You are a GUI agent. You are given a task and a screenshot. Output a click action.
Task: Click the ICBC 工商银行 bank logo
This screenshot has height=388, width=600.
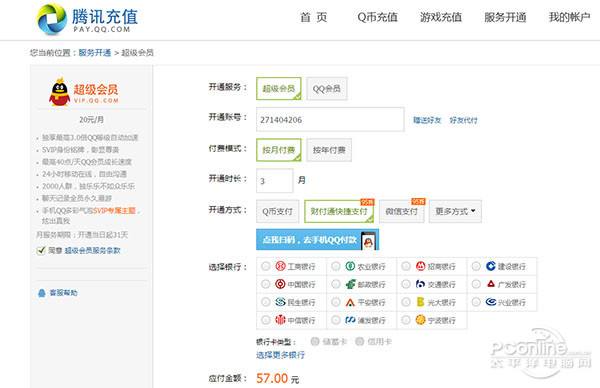click(280, 266)
